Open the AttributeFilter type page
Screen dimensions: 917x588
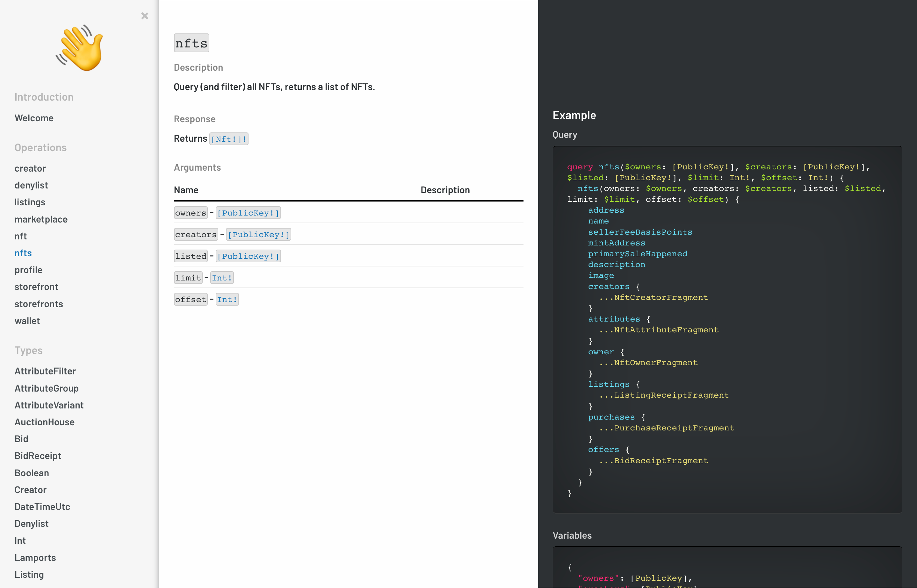point(45,371)
